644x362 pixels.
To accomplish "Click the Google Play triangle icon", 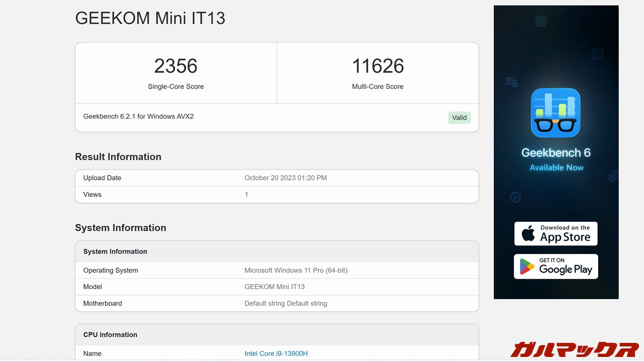I will coord(526,266).
